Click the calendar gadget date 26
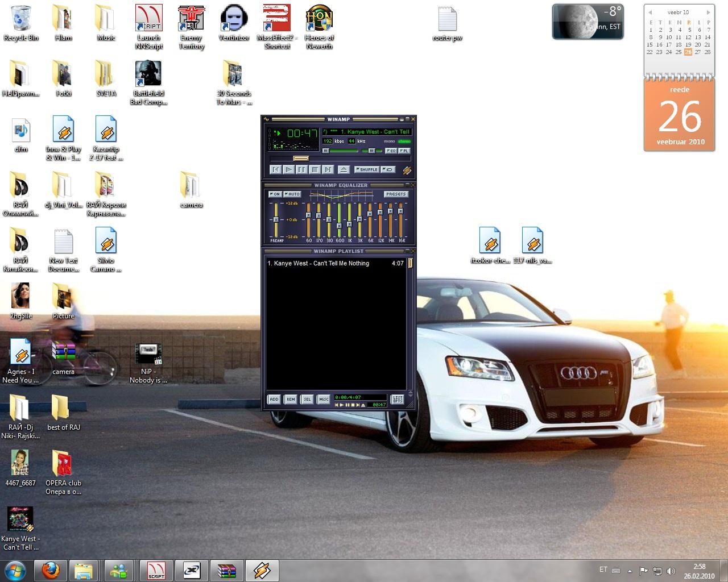Image resolution: width=728 pixels, height=582 pixels. pyautogui.click(x=680, y=117)
